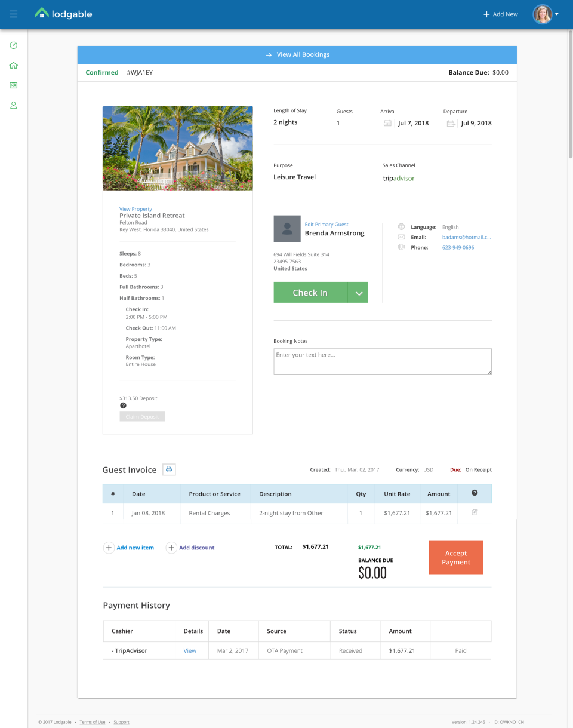Select the home properties icon in sidebar
This screenshot has width=573, height=728.
click(13, 65)
